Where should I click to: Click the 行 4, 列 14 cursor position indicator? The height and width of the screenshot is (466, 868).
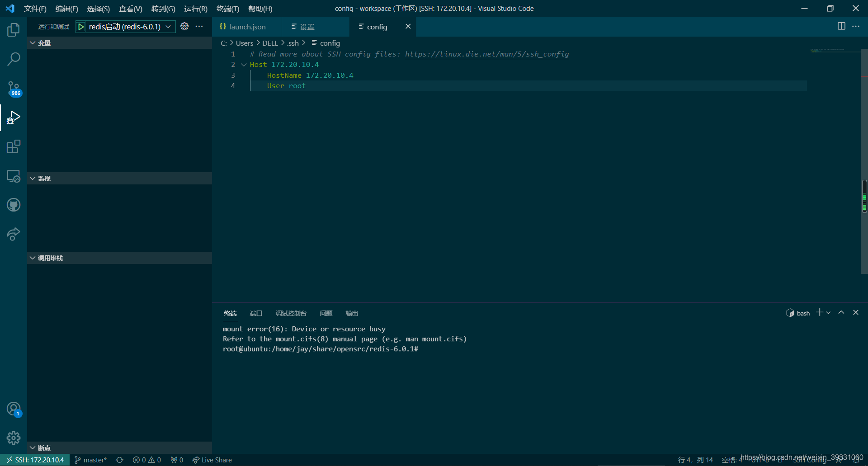pyautogui.click(x=695, y=460)
